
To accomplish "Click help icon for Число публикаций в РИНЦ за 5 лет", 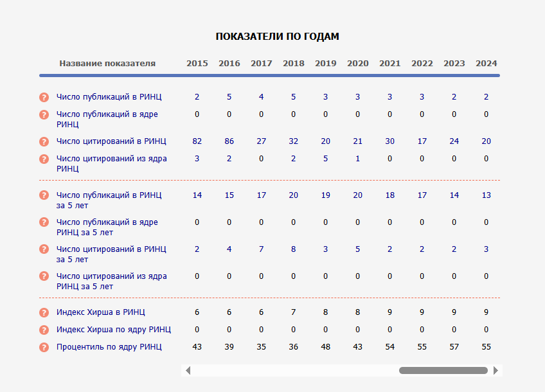I will (x=44, y=195).
